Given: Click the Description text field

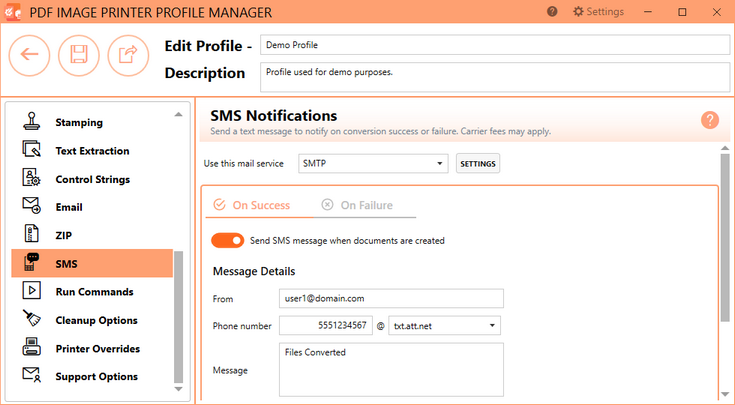Looking at the screenshot, I should pyautogui.click(x=495, y=77).
